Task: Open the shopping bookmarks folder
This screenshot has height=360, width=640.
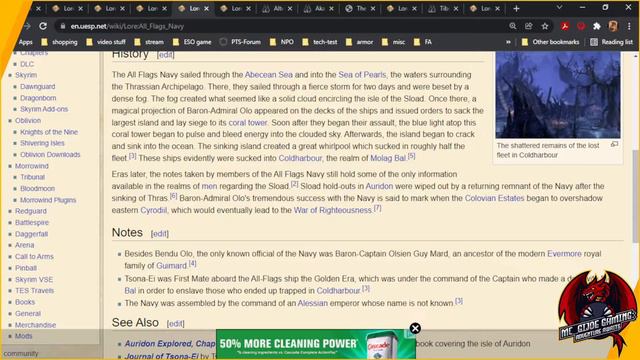Action: point(59,42)
